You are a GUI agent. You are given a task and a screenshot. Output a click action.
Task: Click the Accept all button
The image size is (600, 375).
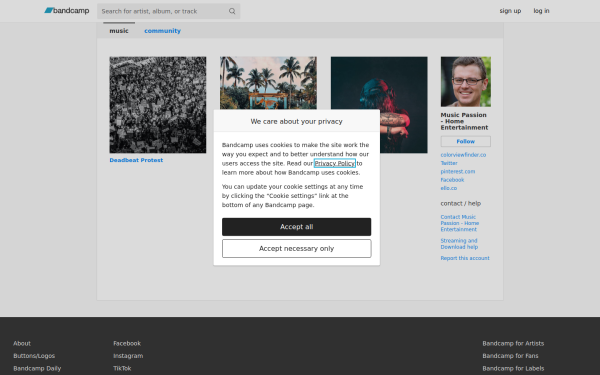(296, 227)
